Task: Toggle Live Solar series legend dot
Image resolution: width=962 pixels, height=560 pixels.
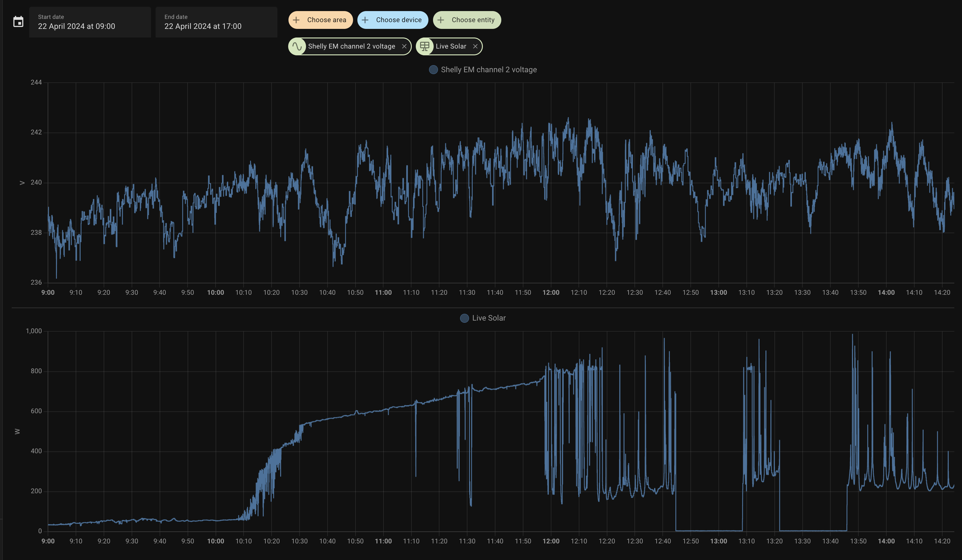Action: pos(464,318)
